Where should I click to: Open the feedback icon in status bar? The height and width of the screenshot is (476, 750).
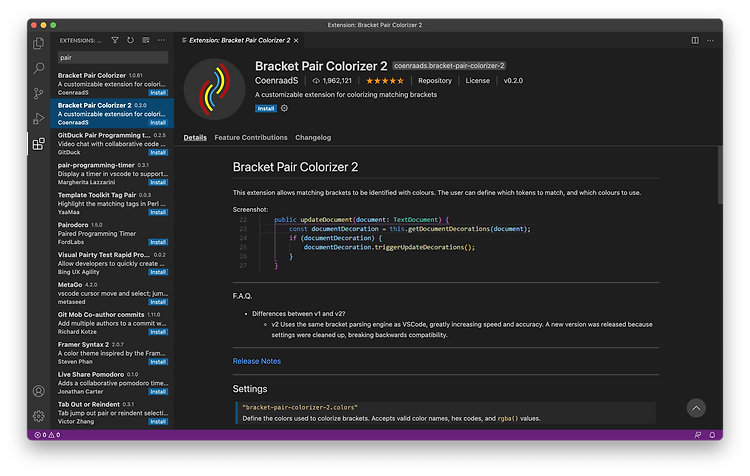[697, 435]
